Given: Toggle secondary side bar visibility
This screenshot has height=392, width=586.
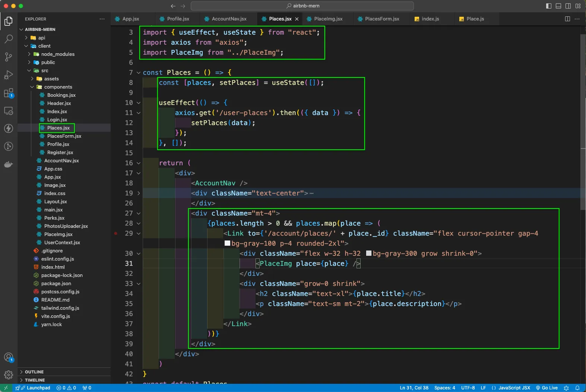Looking at the screenshot, I should tap(568, 6).
